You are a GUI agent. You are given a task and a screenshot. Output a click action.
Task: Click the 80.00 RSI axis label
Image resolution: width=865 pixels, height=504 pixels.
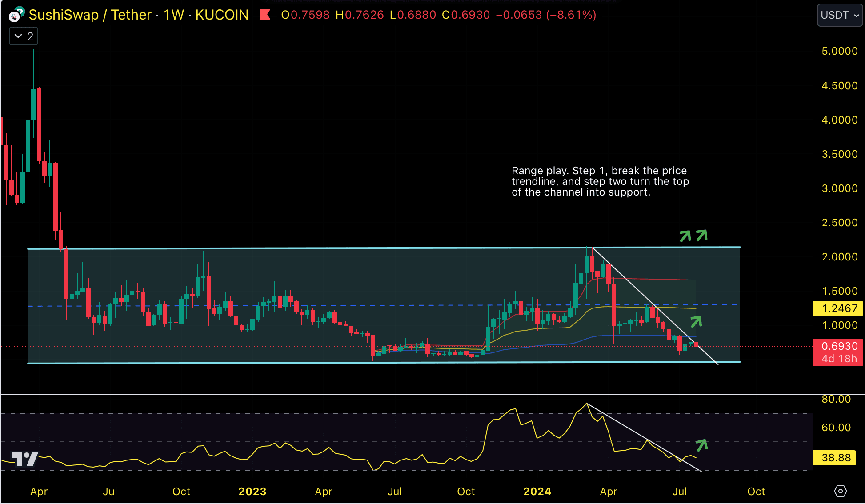836,399
